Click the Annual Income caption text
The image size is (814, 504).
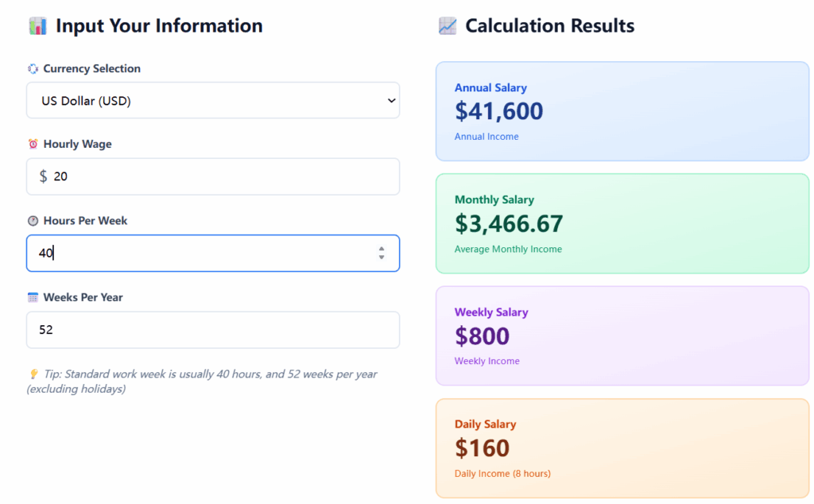coord(486,136)
